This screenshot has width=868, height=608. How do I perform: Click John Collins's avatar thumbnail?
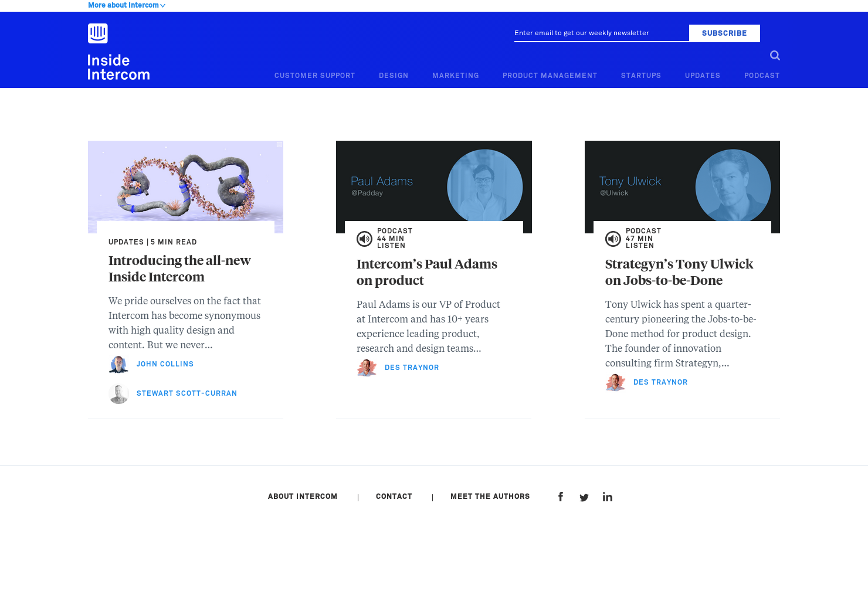coord(118,364)
